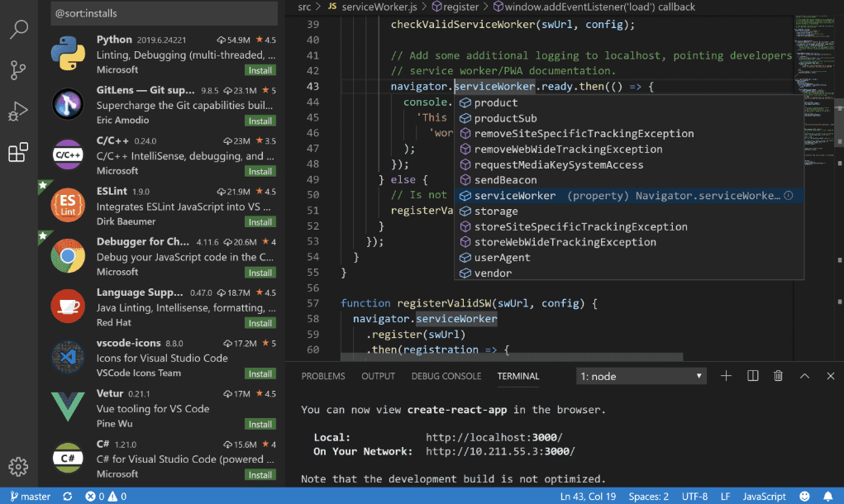Choose 'sendBeacon' autocomplete suggestion
This screenshot has height=504, width=844.
coord(629,180)
